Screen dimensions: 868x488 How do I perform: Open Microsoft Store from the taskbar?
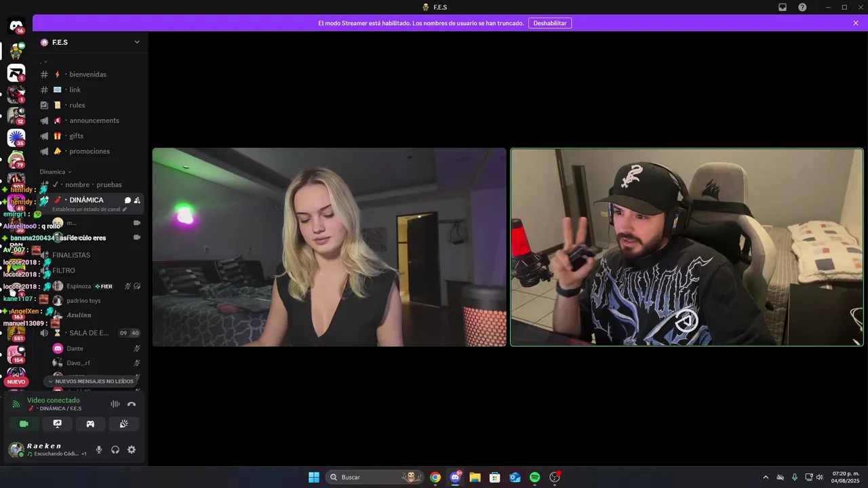click(495, 477)
